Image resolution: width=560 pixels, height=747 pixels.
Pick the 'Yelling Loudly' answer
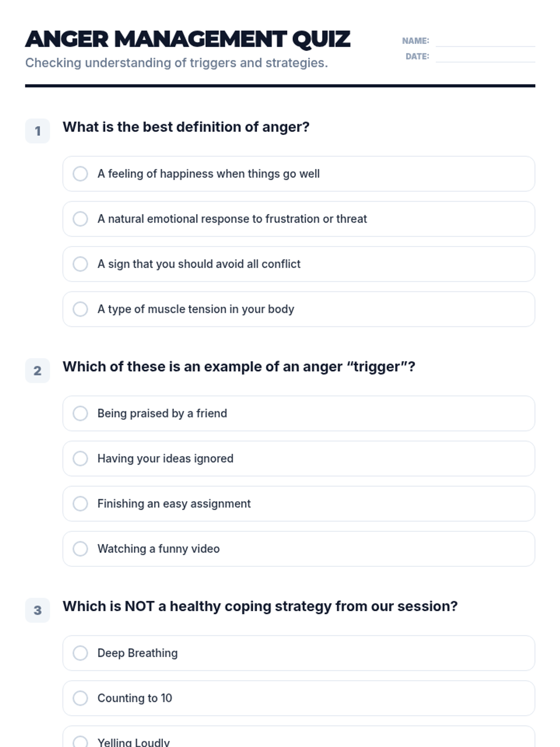pyautogui.click(x=299, y=737)
